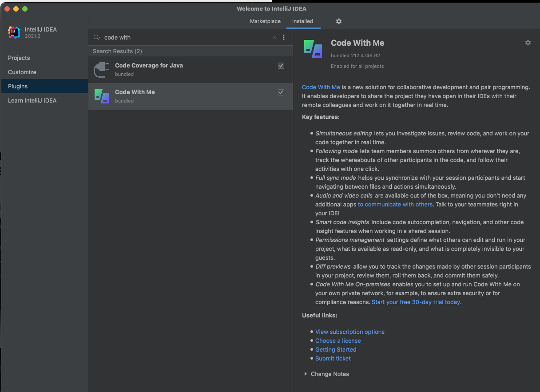This screenshot has height=392, width=540.
Task: Select the Installed tab
Action: [x=302, y=21]
